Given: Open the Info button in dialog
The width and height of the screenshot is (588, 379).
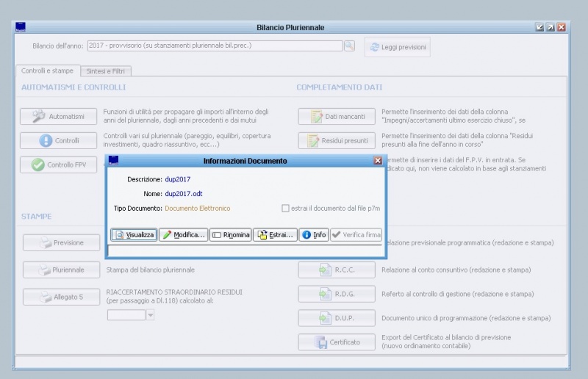Looking at the screenshot, I should click(x=314, y=235).
